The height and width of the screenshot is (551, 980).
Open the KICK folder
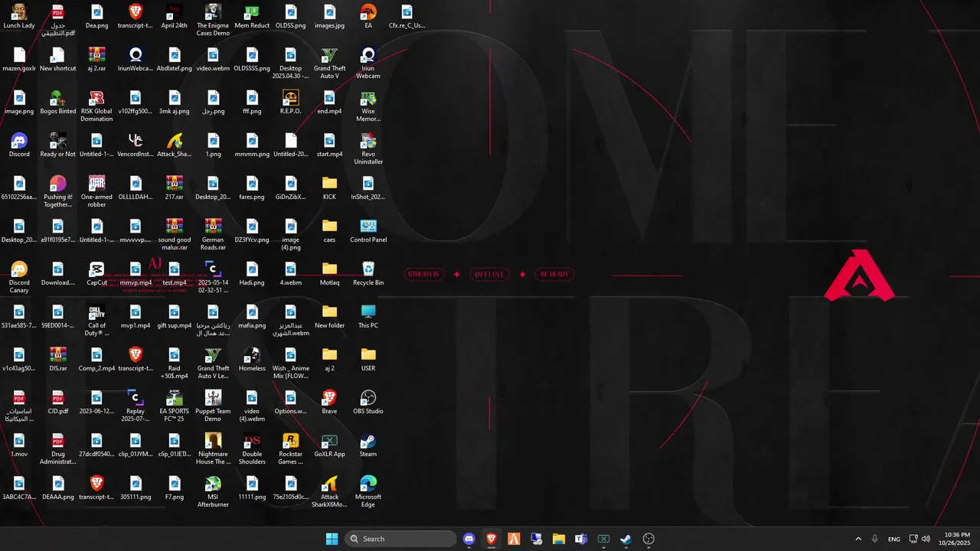pos(329,188)
